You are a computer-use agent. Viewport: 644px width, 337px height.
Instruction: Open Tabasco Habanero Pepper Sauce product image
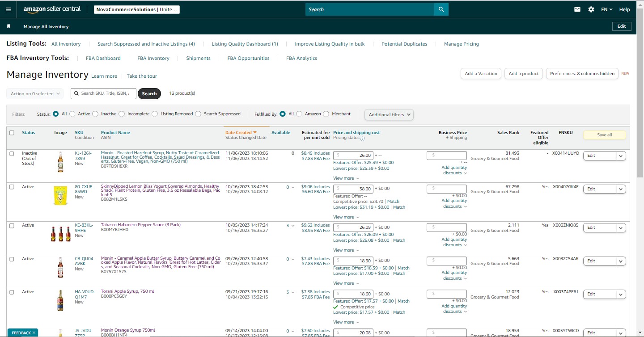[61, 233]
